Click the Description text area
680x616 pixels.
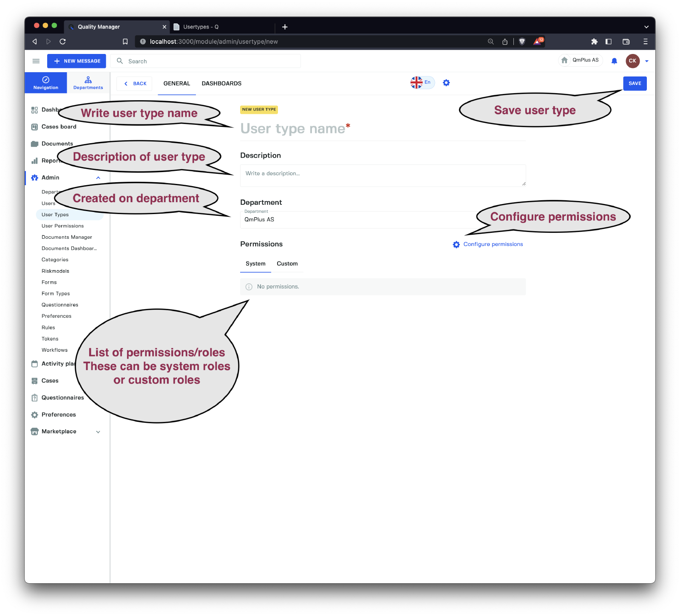click(382, 175)
